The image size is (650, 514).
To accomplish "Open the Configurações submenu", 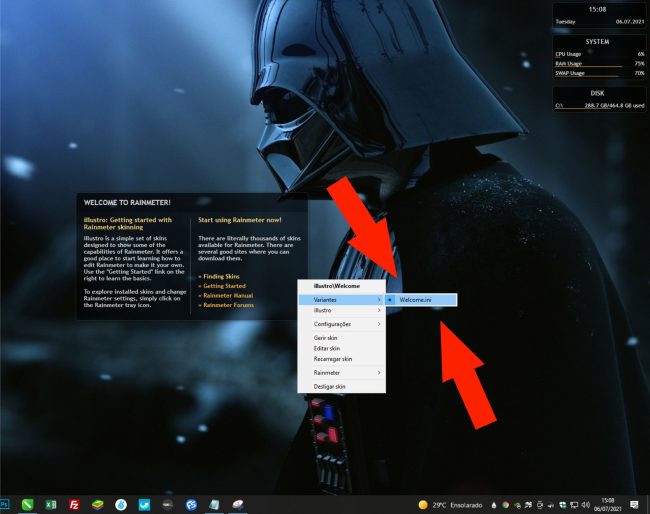I will click(x=341, y=324).
